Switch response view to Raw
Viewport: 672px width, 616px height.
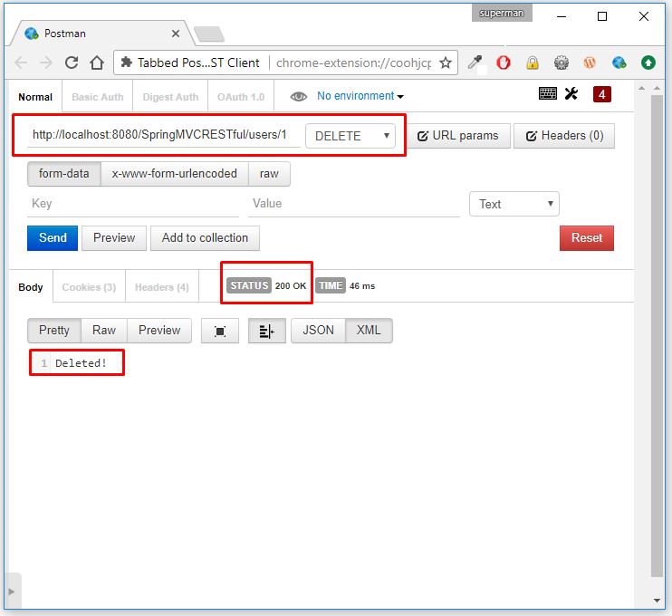click(x=104, y=331)
